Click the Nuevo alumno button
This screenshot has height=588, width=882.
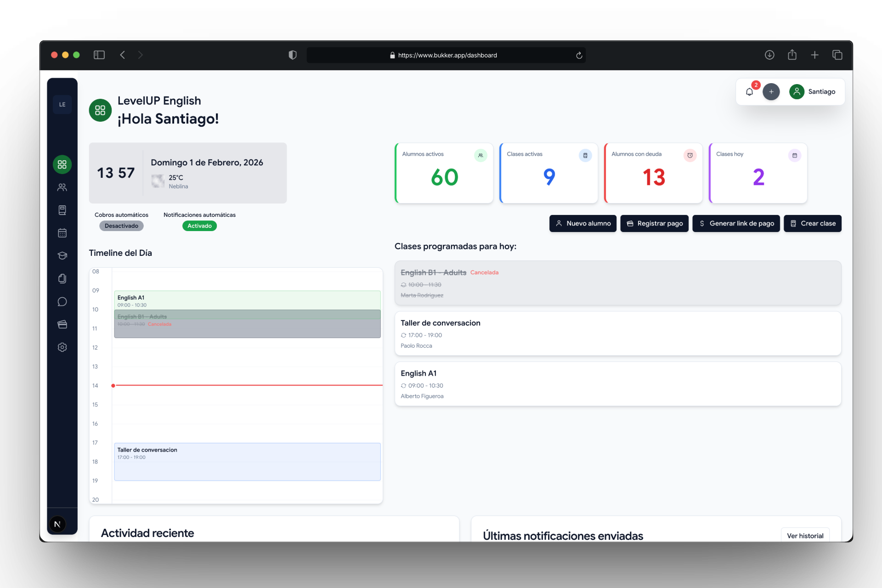[582, 223]
